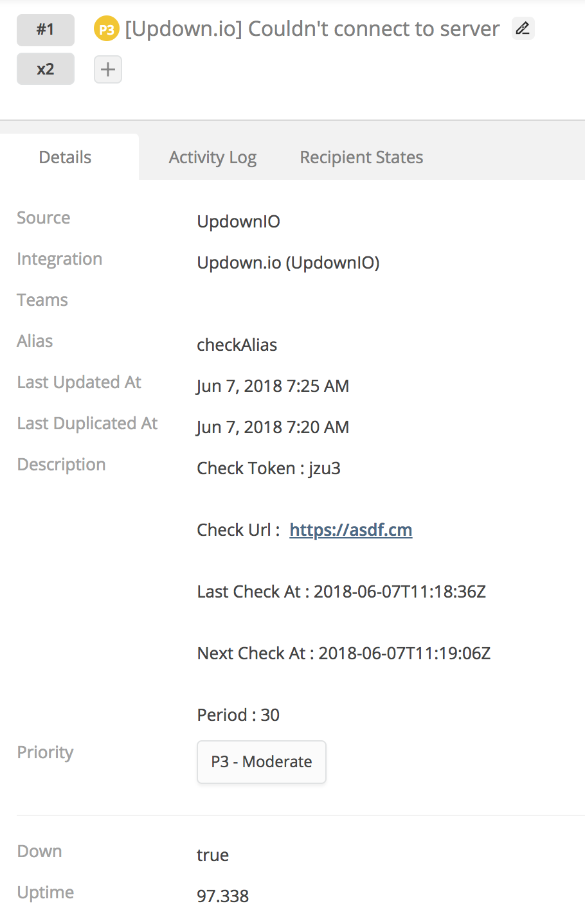Click the #1 alert number badge
Viewport: 585px width, 924px height.
pyautogui.click(x=46, y=30)
